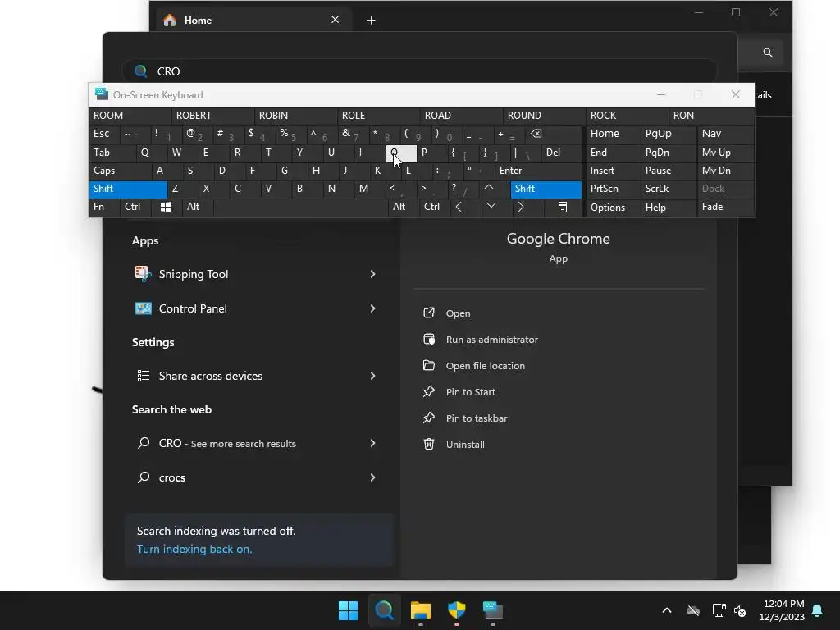This screenshot has width=840, height=630.
Task: Open the notification bell
Action: [818, 610]
